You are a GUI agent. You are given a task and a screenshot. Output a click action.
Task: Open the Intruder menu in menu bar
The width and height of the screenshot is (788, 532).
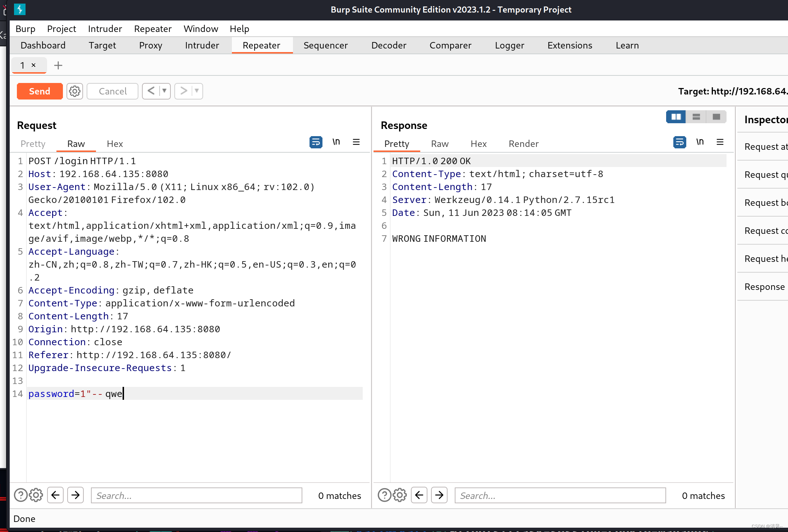[105, 29]
